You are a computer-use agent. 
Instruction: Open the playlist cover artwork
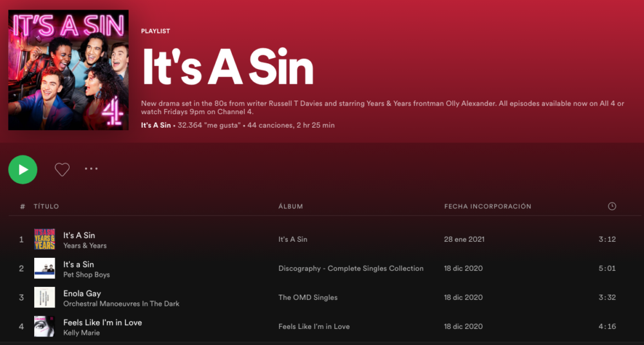point(68,70)
